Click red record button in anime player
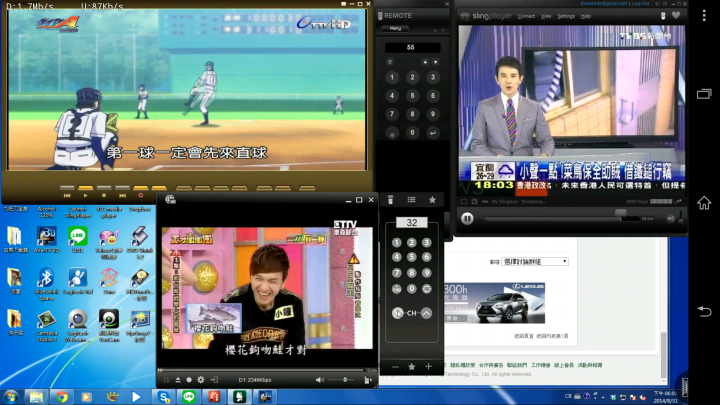Screen dimensions: 720x405 tap(141, 196)
